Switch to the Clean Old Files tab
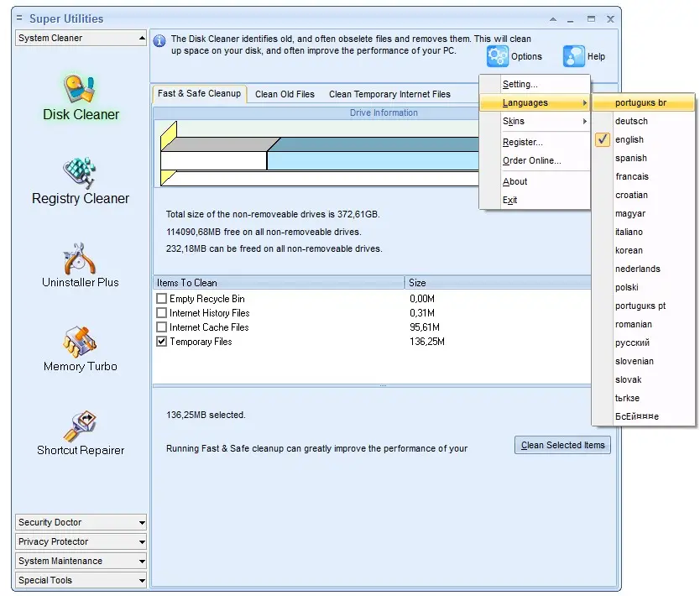The width and height of the screenshot is (700, 596). pyautogui.click(x=285, y=94)
